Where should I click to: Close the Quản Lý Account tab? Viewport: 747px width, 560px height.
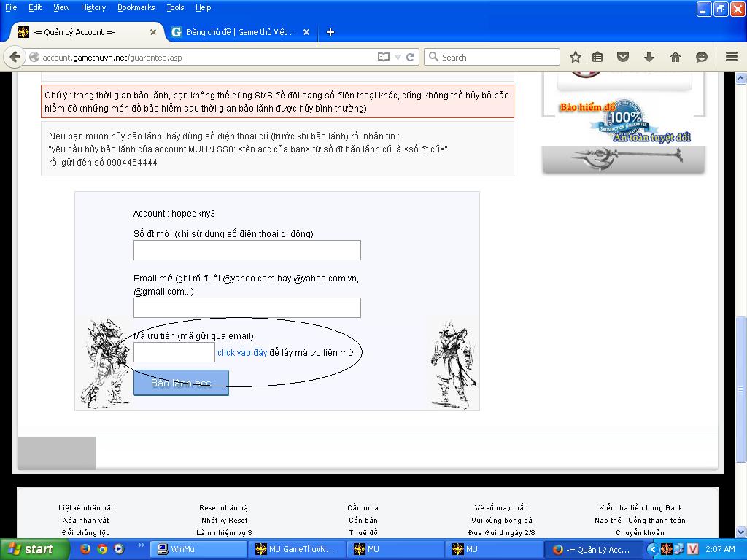click(x=153, y=32)
